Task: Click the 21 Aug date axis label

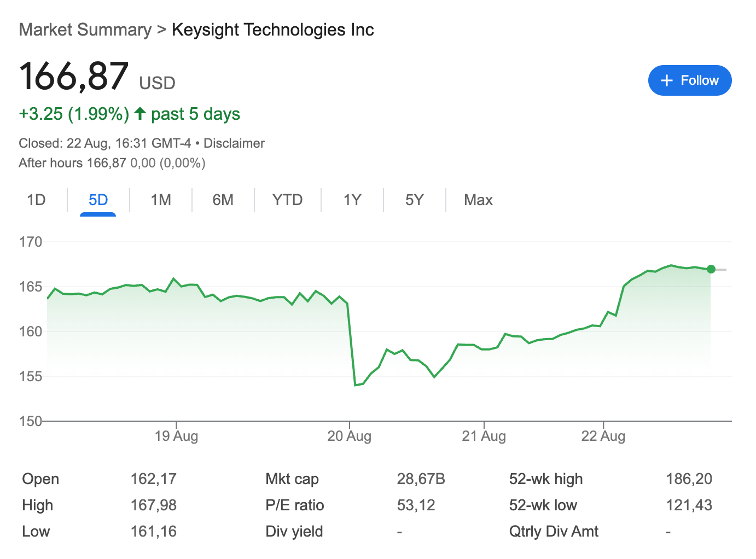Action: click(484, 436)
